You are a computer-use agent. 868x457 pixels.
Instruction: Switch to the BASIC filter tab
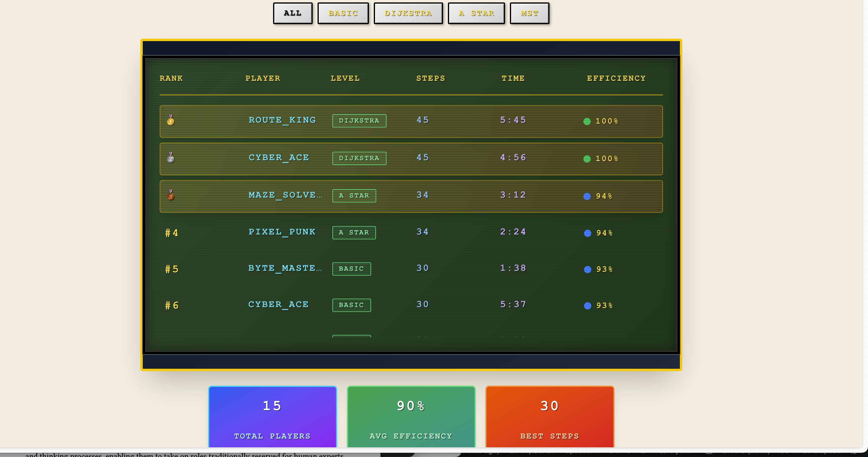(343, 14)
